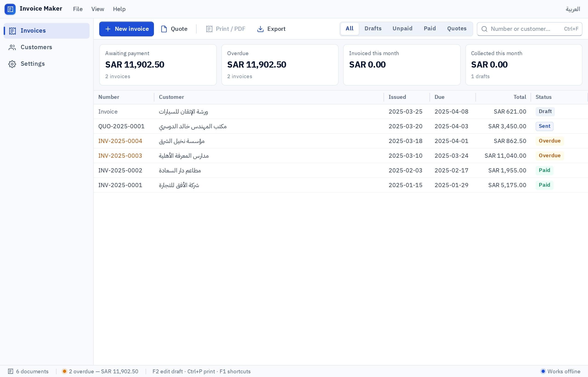The height and width of the screenshot is (377, 588).
Task: Sort by the Customer column header
Action: (269, 97)
